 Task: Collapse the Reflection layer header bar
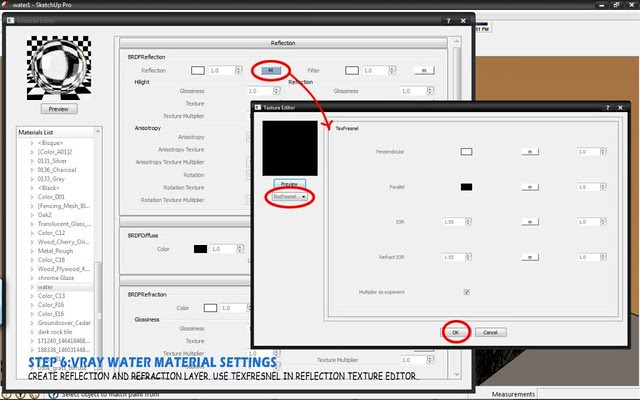[283, 43]
